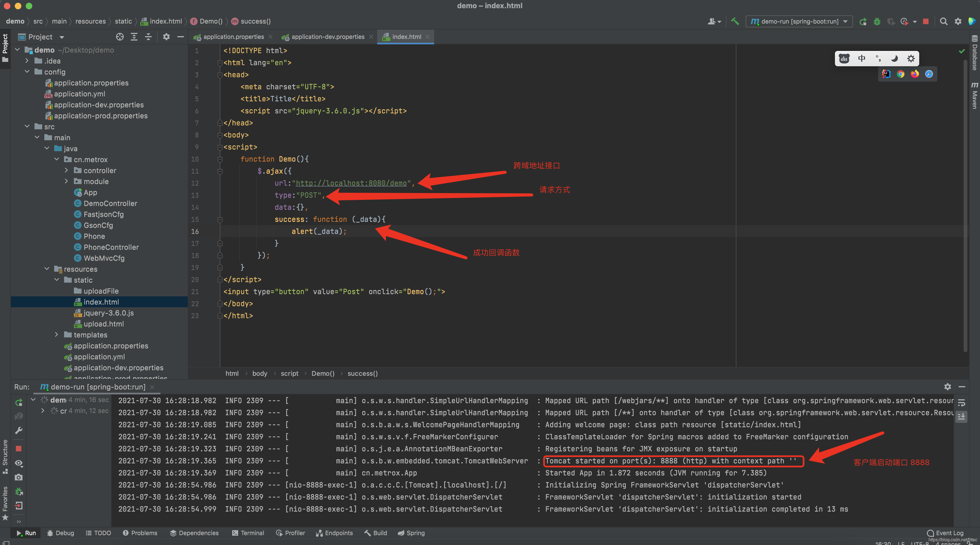Rerun the process in the Run panel
This screenshot has height=545, width=980.
[x=19, y=402]
